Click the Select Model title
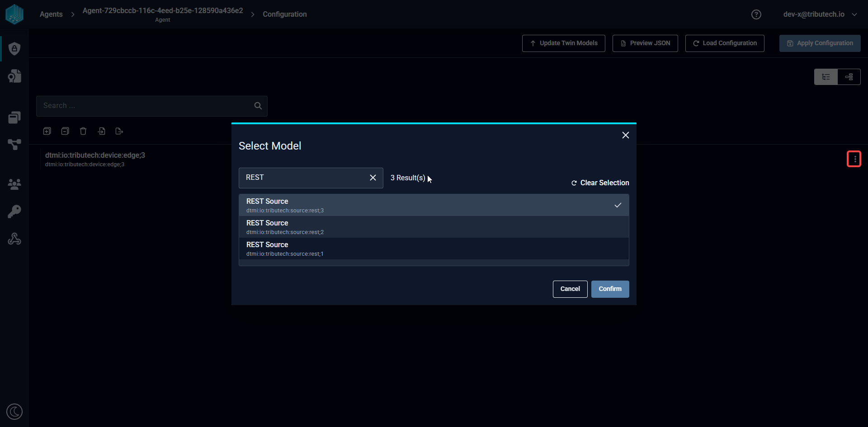Screen dimensions: 868x427 270,146
